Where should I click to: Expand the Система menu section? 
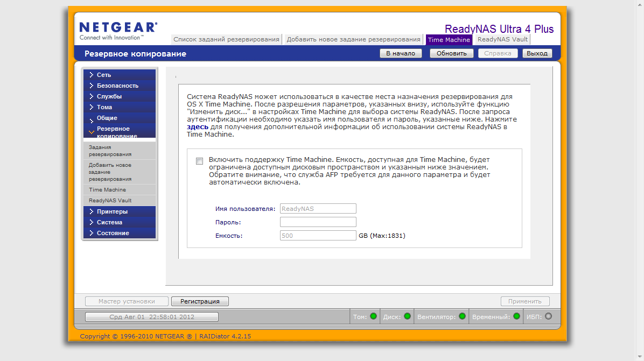(120, 222)
